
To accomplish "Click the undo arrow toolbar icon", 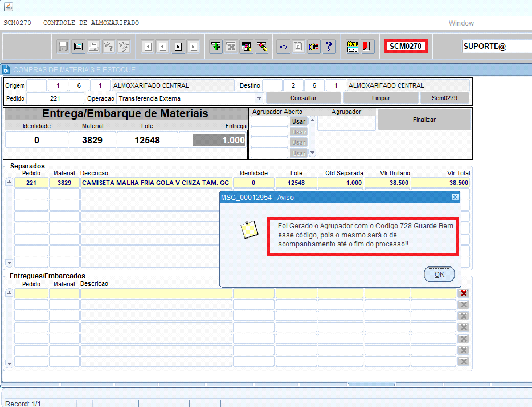I will (283, 47).
